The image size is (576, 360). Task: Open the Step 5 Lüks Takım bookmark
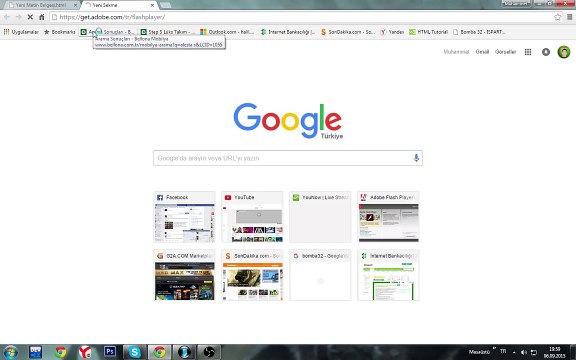pyautogui.click(x=167, y=32)
